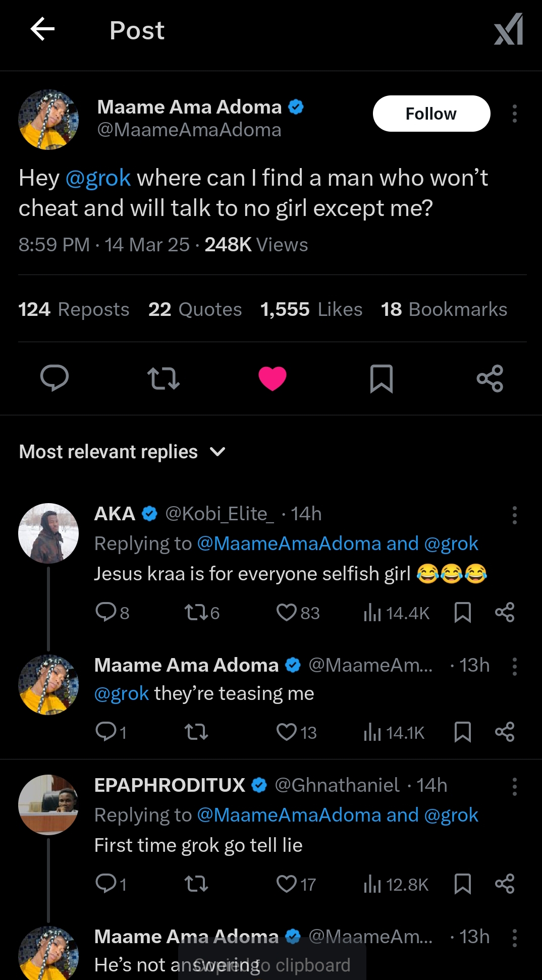Image resolution: width=542 pixels, height=980 pixels.
Task: Repost the main post
Action: 163,378
